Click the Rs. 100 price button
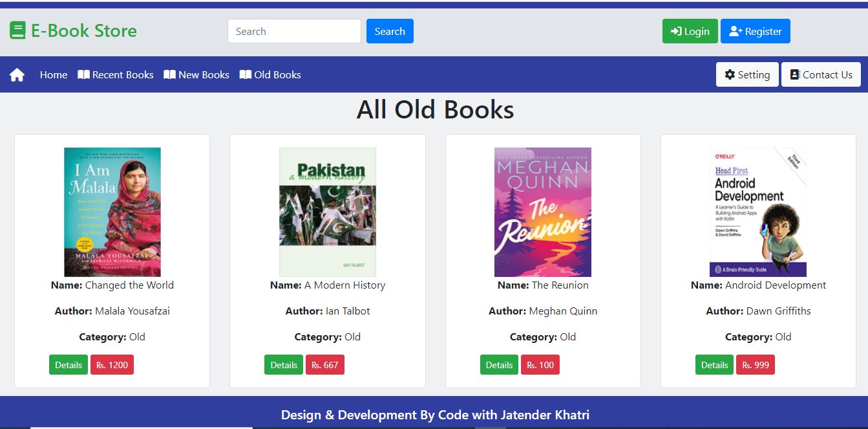This screenshot has height=429, width=868. tap(540, 365)
